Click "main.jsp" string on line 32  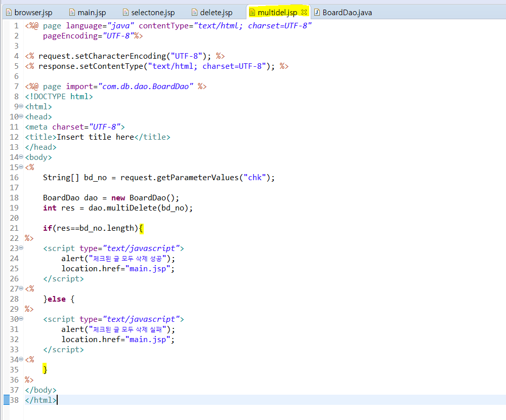pyautogui.click(x=147, y=340)
